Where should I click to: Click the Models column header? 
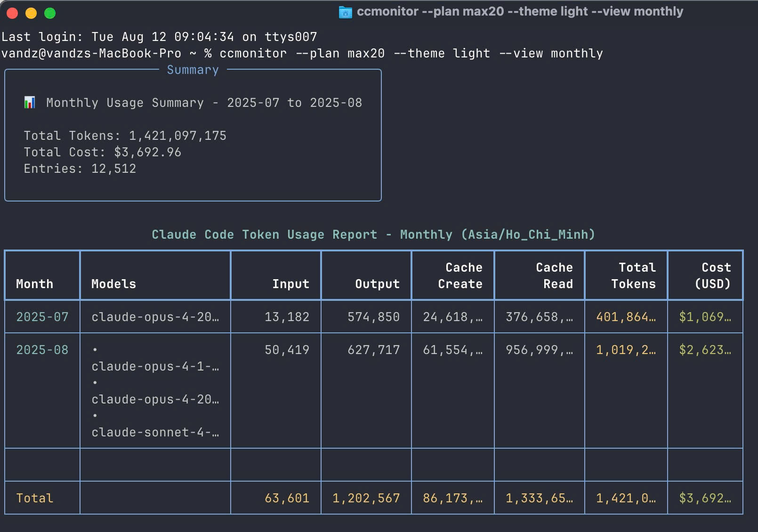pyautogui.click(x=113, y=284)
